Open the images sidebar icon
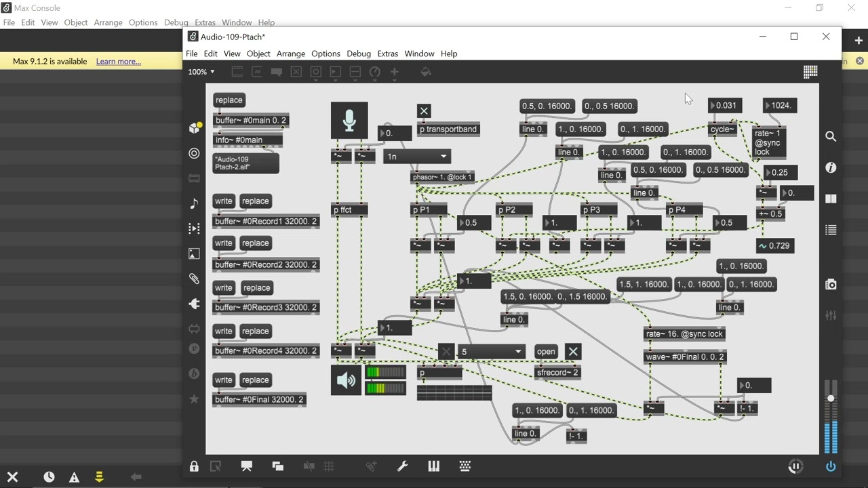868x488 pixels. (x=194, y=253)
